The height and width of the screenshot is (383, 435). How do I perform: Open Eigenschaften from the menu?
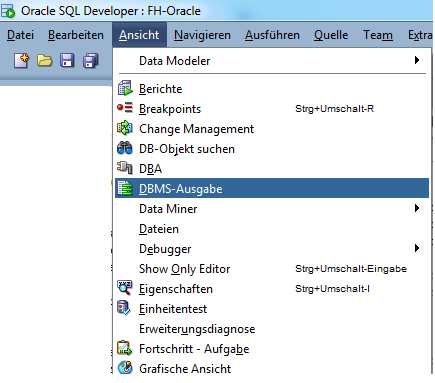pos(272,289)
